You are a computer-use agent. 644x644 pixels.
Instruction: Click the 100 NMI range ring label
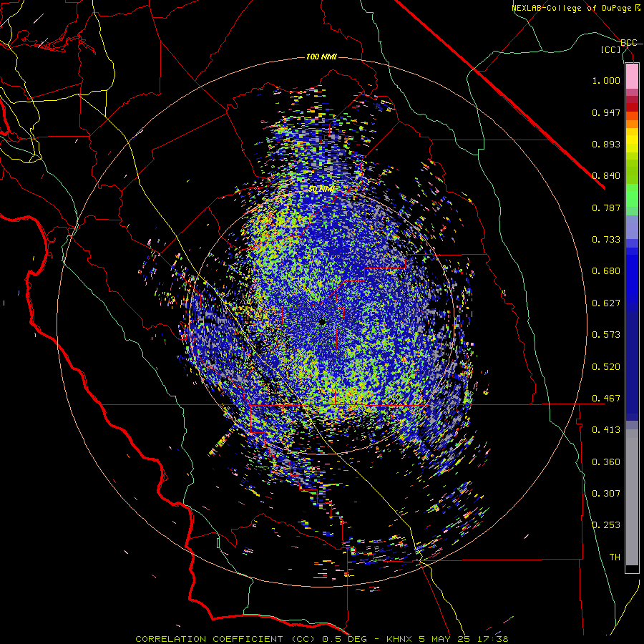click(x=321, y=57)
